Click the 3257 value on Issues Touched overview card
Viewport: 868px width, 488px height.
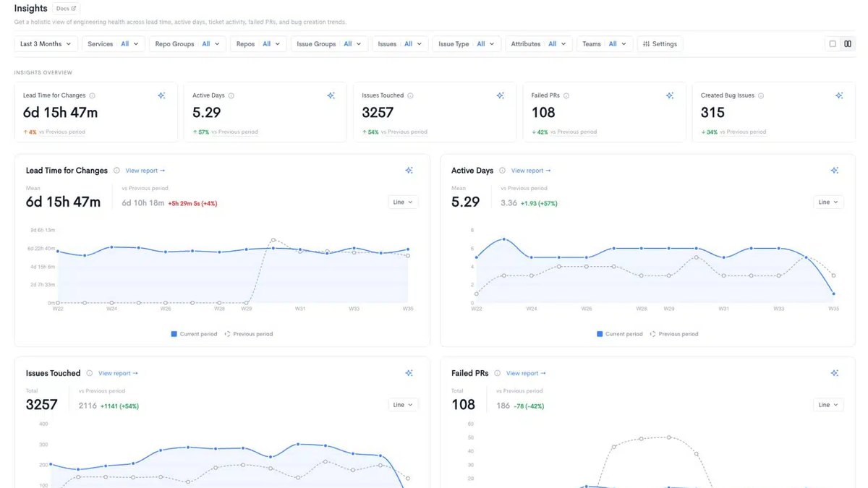point(378,113)
